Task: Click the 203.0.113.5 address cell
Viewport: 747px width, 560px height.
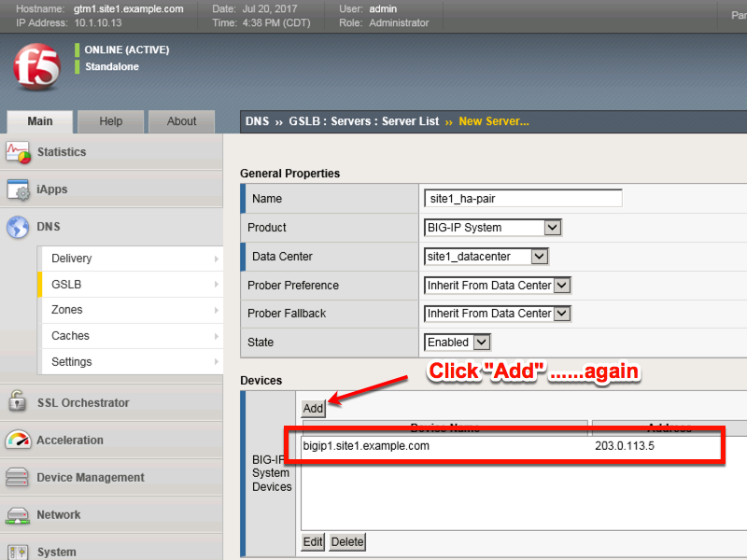Action: pyautogui.click(x=625, y=446)
